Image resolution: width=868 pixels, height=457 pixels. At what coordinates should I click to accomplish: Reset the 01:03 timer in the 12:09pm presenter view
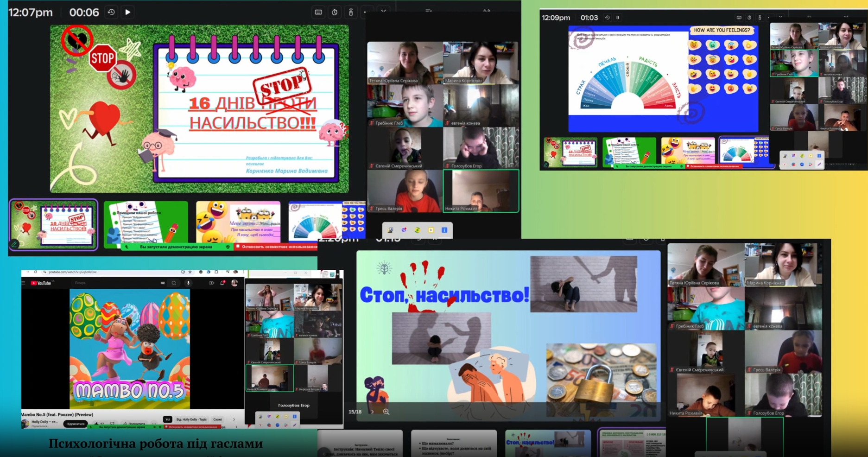(x=607, y=18)
